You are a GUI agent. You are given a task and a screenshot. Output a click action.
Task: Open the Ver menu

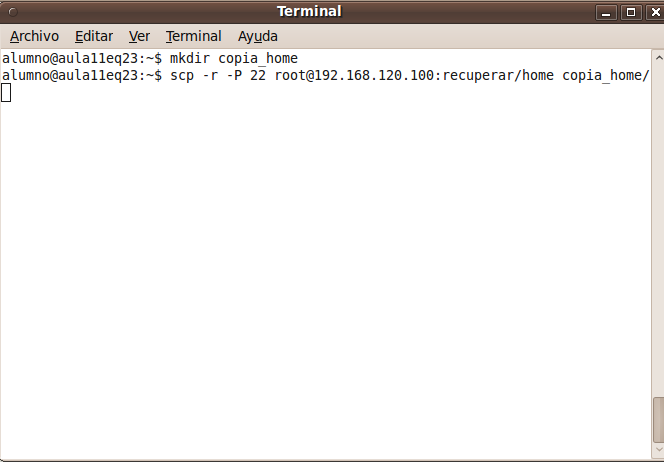(x=139, y=36)
